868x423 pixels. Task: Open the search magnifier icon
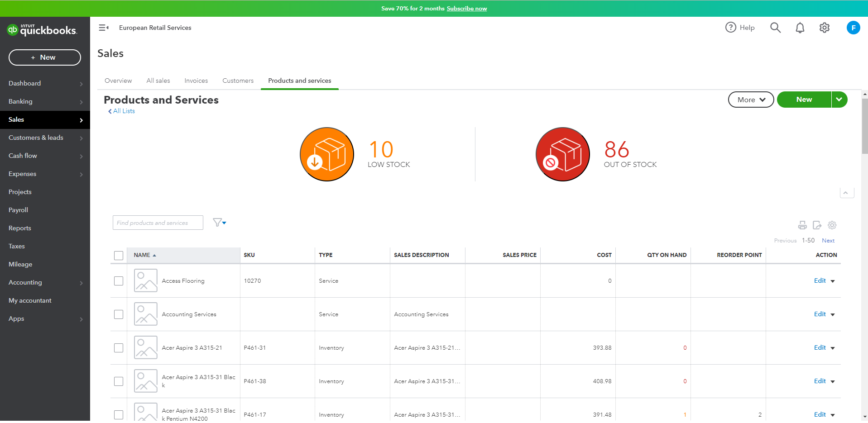775,28
